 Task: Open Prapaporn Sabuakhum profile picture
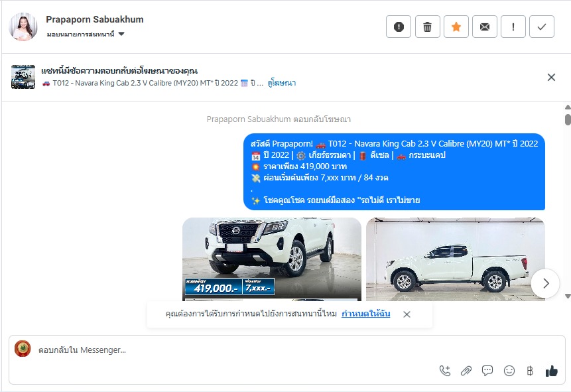(23, 27)
